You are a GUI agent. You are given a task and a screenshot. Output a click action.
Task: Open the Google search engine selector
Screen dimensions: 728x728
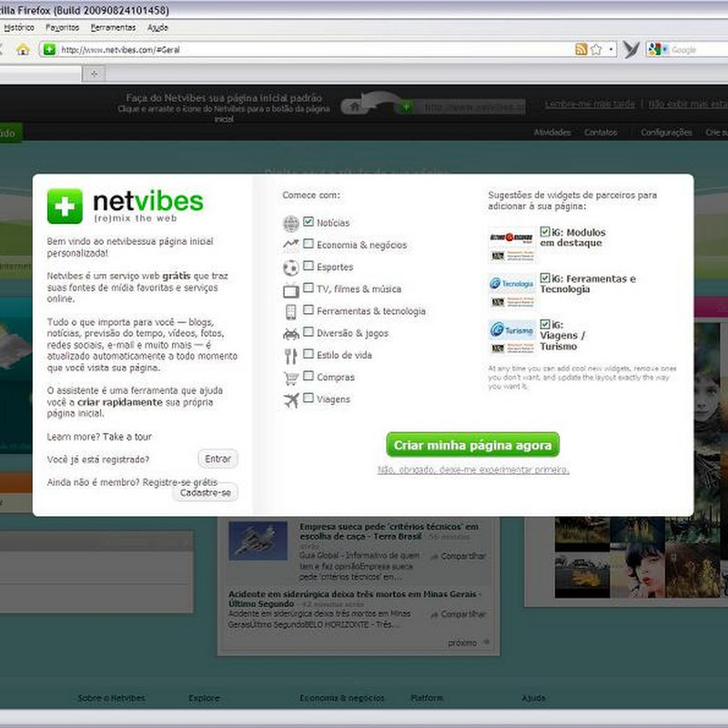[658, 49]
